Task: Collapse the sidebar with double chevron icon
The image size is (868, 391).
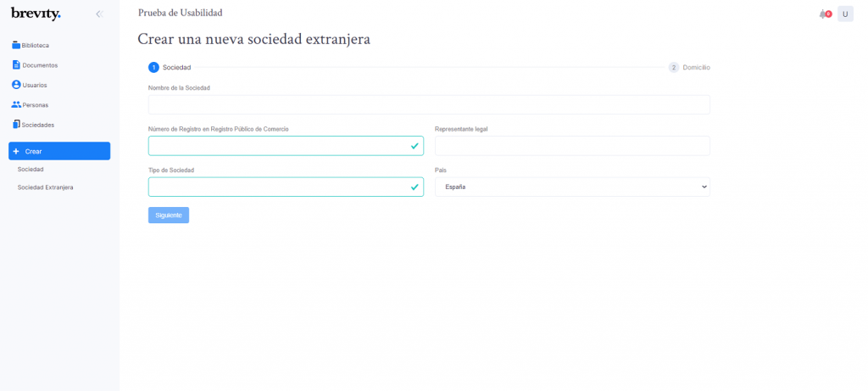Action: (x=99, y=14)
